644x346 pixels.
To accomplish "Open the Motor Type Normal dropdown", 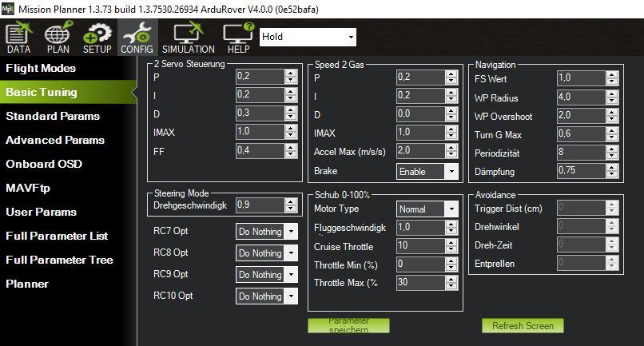I will pos(427,209).
